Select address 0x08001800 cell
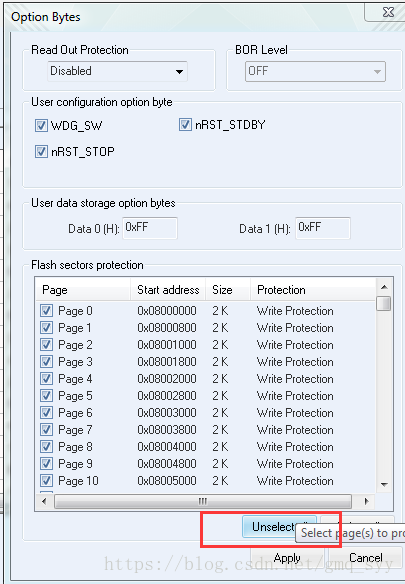Image resolution: width=405 pixels, height=584 pixels. coord(167,362)
